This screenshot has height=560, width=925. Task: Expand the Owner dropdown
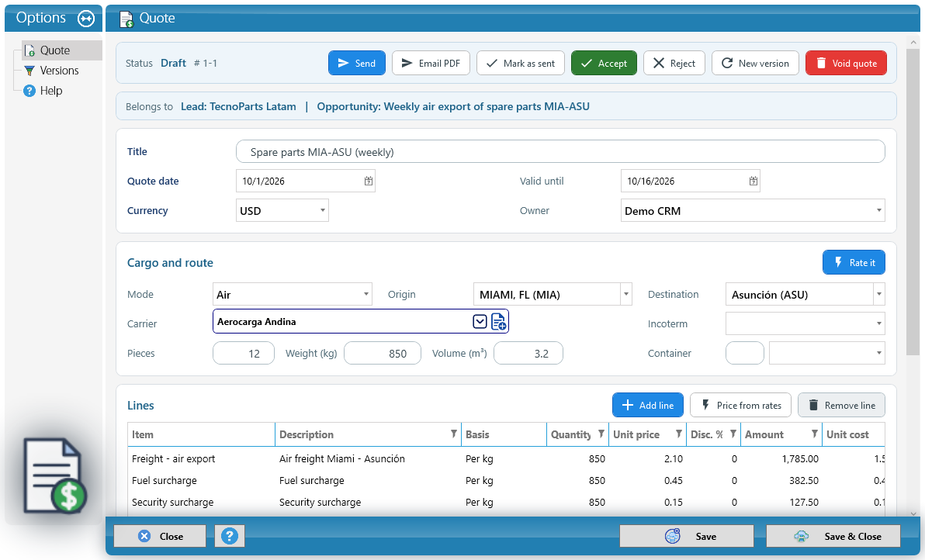[x=878, y=210]
